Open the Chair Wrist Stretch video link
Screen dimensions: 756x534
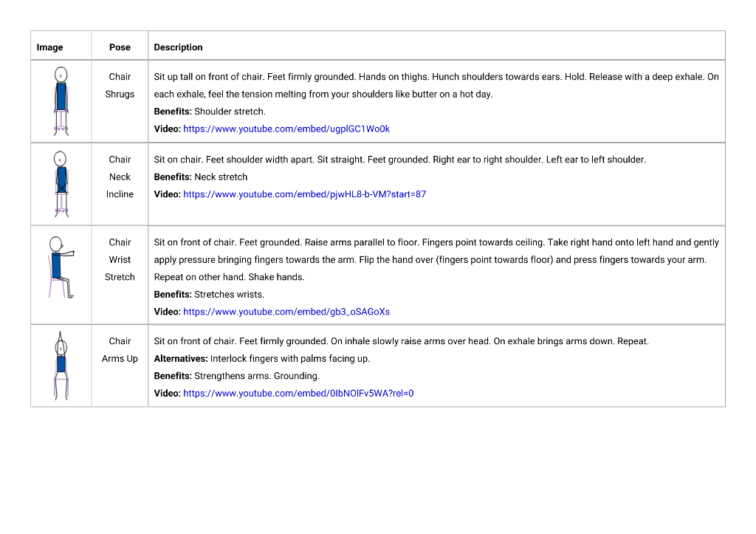point(286,312)
